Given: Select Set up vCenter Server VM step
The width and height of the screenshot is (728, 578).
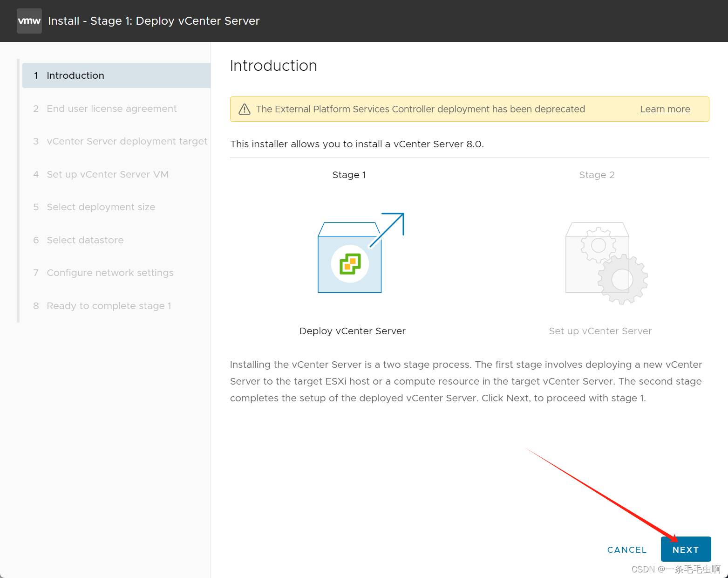Looking at the screenshot, I should 107,174.
